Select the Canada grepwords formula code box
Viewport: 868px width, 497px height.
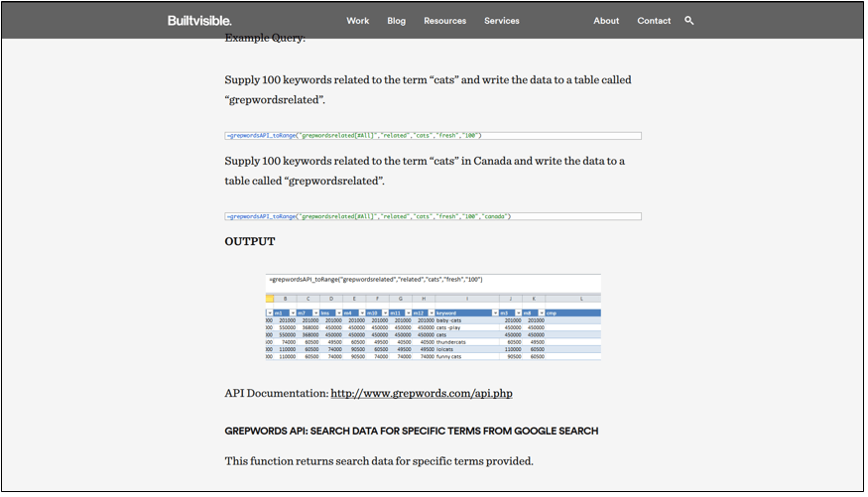(433, 216)
